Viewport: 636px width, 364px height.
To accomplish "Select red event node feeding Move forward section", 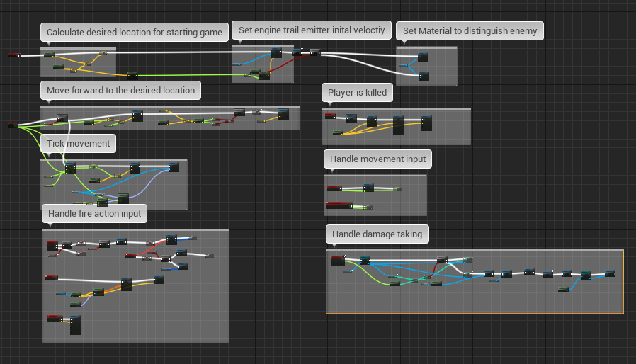I will [x=12, y=125].
